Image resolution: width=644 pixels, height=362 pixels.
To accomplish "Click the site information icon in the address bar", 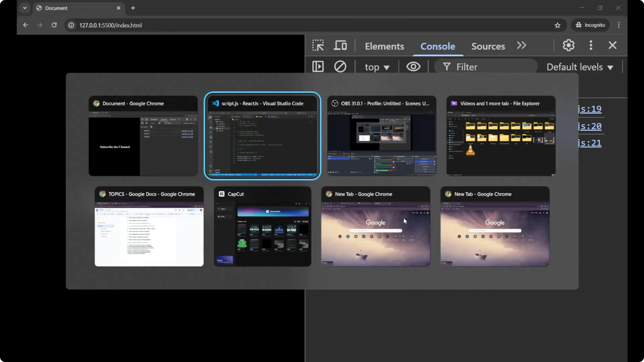I will [71, 25].
